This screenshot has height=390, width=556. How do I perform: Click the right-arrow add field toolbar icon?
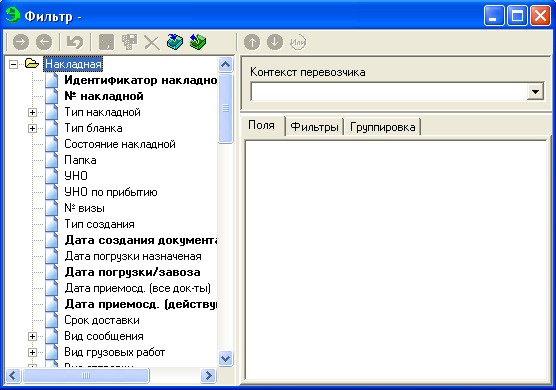21,42
